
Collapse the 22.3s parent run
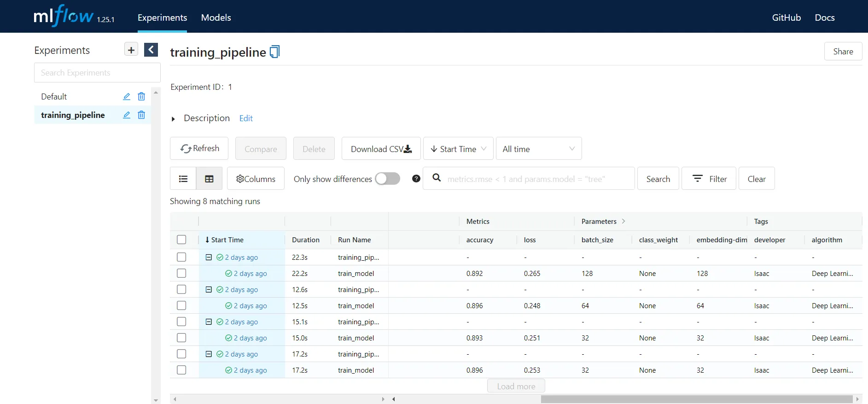(209, 258)
